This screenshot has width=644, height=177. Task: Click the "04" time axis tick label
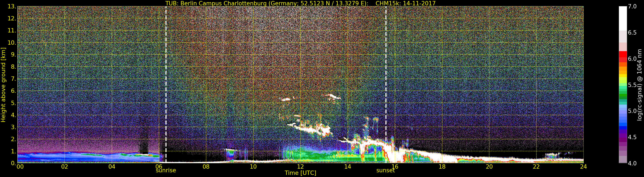112,167
